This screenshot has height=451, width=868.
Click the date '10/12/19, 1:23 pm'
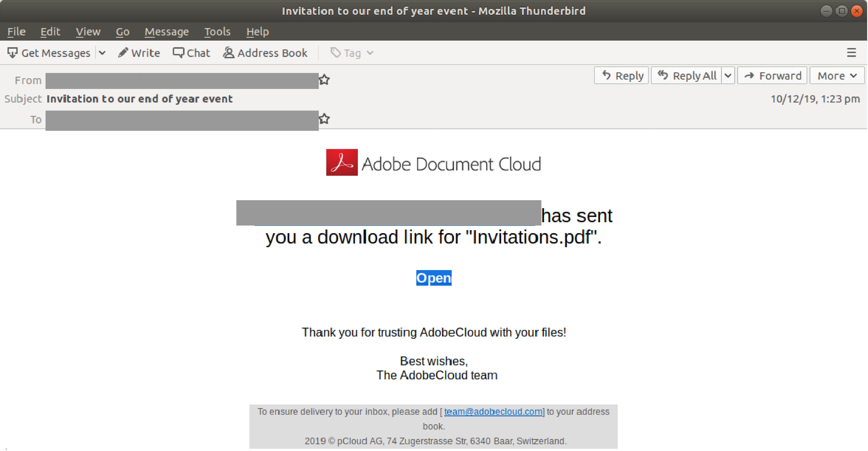coord(815,99)
